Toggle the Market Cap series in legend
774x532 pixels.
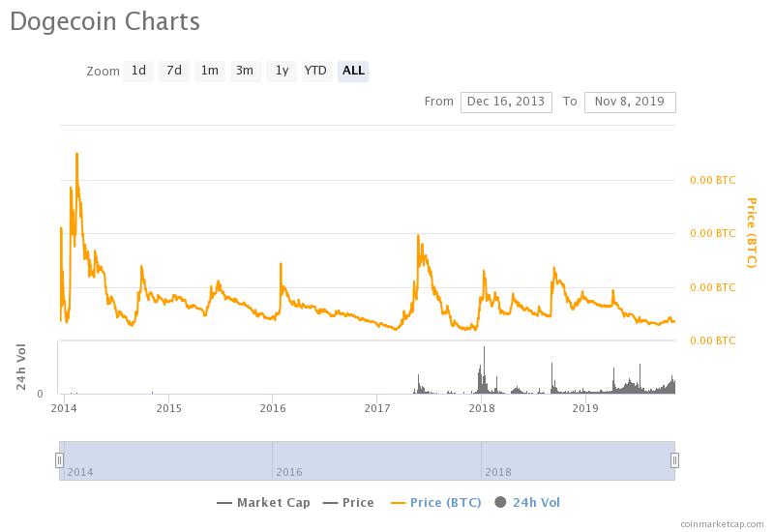[263, 502]
